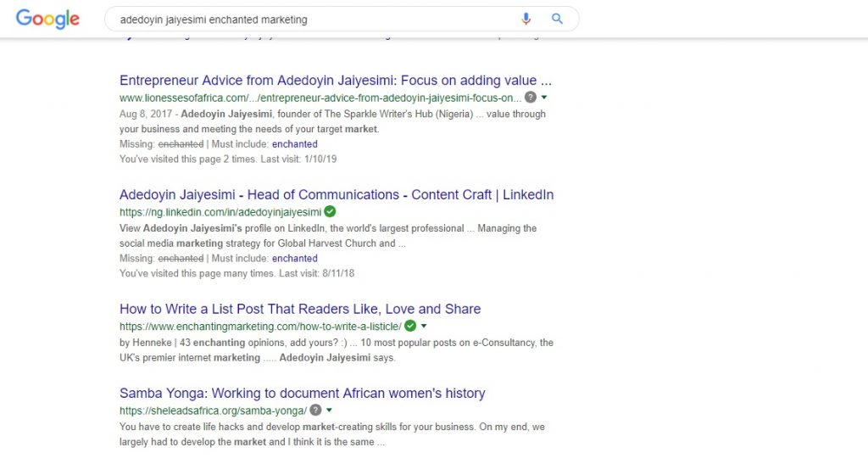Start voice search with the microphone icon
The image size is (868, 464).
click(x=526, y=19)
